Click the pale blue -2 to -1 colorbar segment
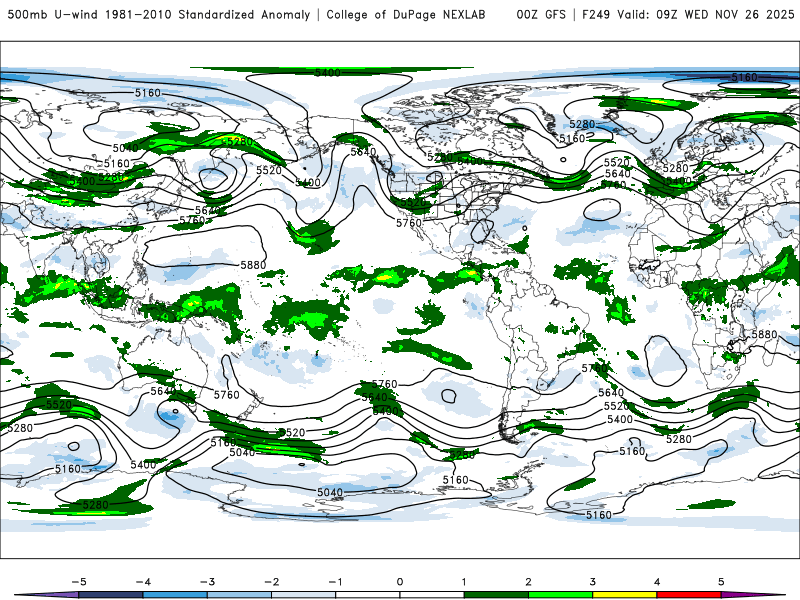The height and width of the screenshot is (600, 800). pyautogui.click(x=304, y=595)
